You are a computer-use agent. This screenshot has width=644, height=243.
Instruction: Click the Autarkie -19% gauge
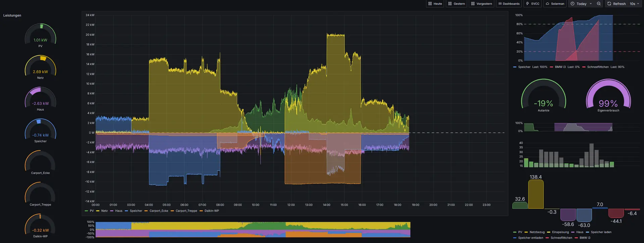543,95
